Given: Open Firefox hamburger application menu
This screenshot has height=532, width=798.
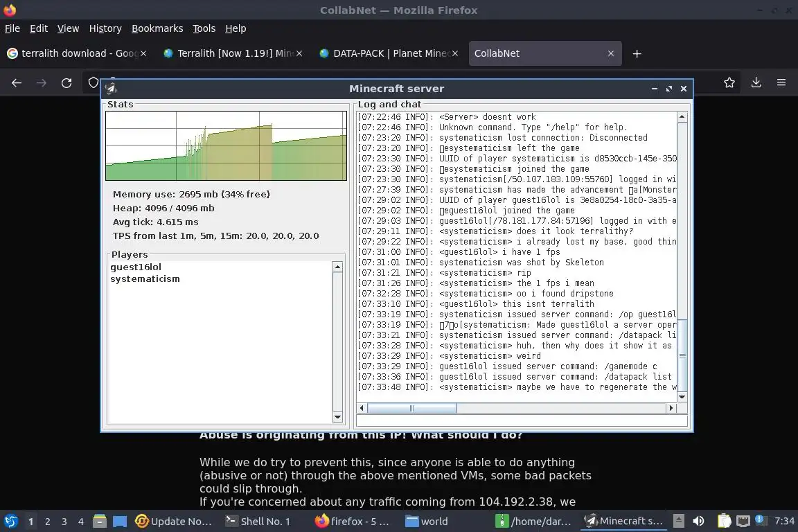Looking at the screenshot, I should (x=781, y=82).
